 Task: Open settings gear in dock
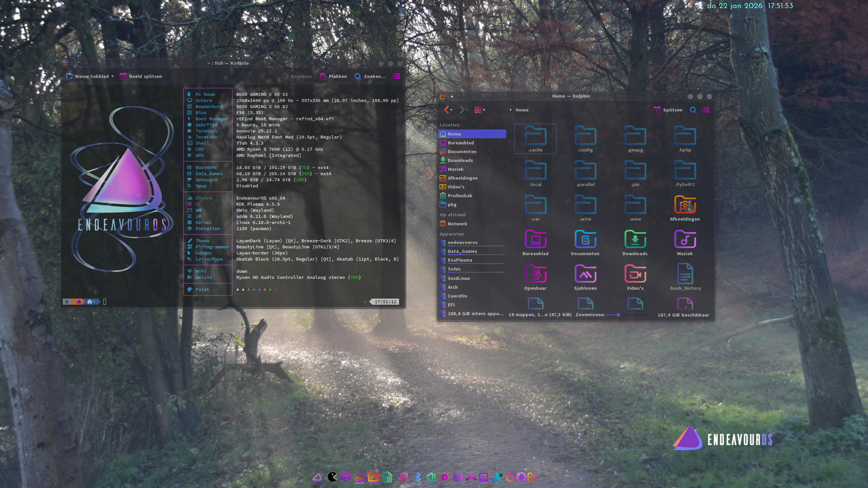pyautogui.click(x=346, y=477)
